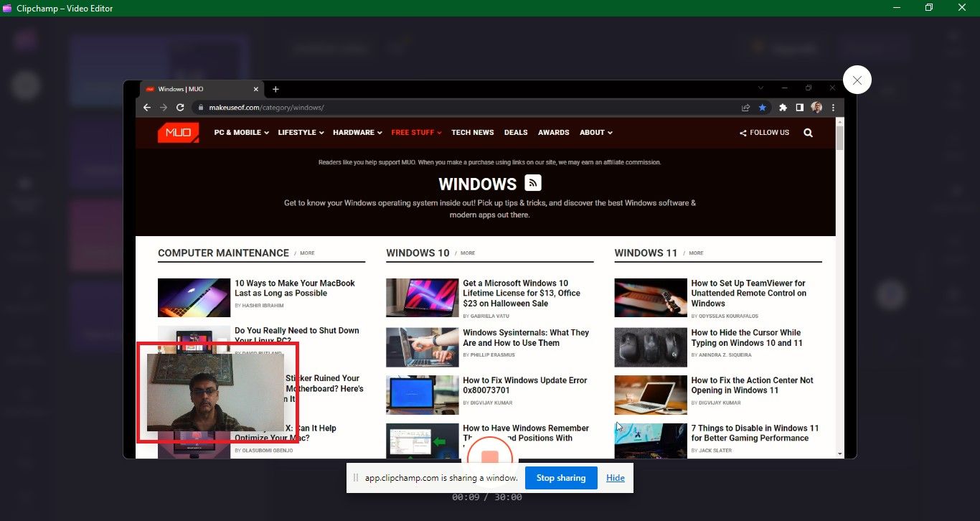
Task: Open a new browser tab with plus
Action: pos(275,89)
